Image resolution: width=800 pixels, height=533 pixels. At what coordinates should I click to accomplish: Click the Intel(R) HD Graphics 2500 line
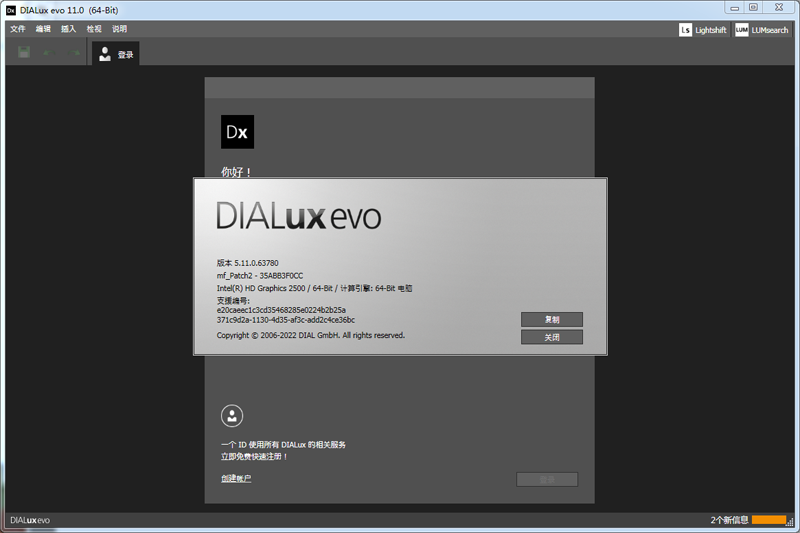coord(314,288)
